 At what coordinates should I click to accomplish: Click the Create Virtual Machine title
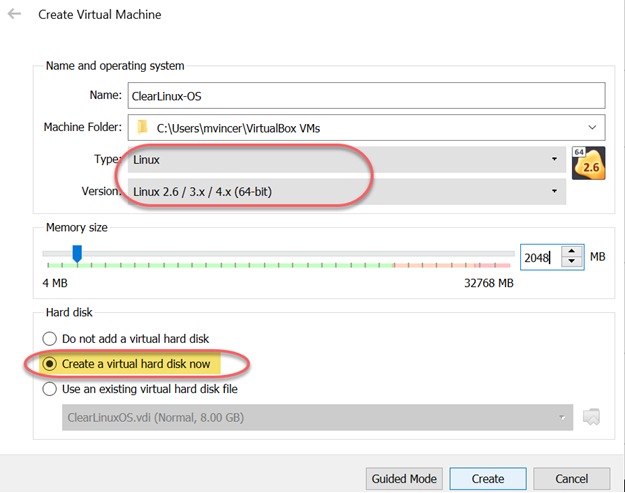(100, 14)
